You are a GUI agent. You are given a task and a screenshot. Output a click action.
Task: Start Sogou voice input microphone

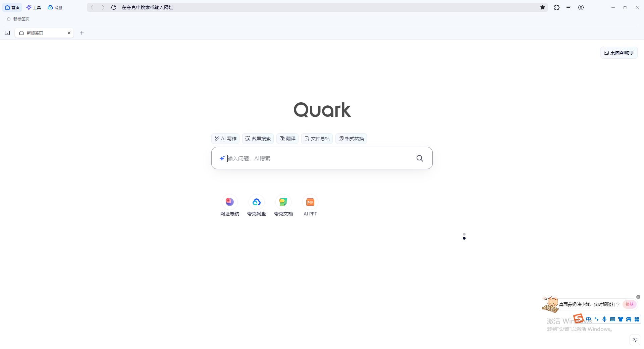click(x=604, y=319)
